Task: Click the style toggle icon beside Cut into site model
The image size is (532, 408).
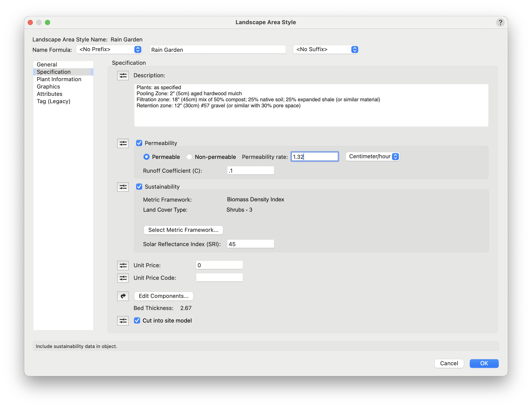Action: click(x=123, y=321)
